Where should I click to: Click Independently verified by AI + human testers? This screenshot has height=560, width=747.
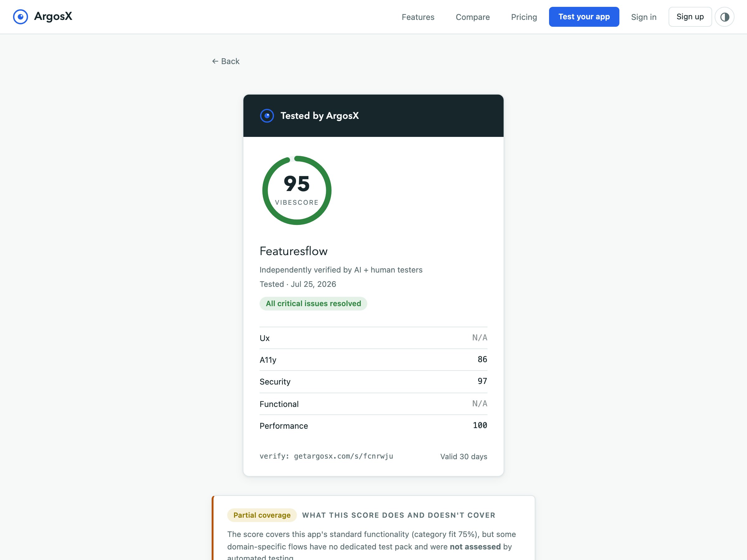tap(341, 270)
